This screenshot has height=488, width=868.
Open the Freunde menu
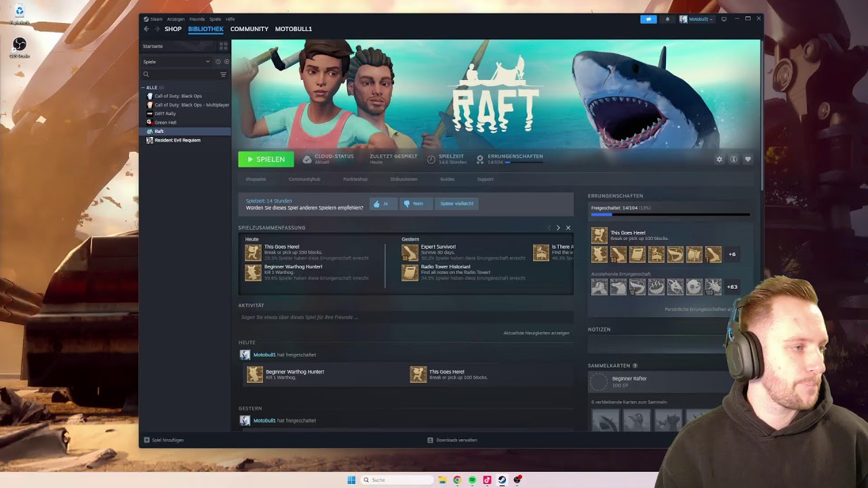point(197,19)
